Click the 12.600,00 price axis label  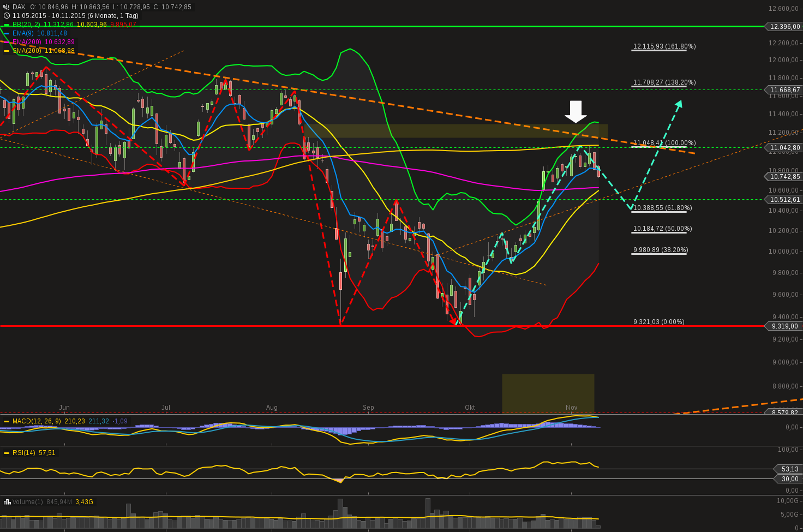(x=783, y=9)
